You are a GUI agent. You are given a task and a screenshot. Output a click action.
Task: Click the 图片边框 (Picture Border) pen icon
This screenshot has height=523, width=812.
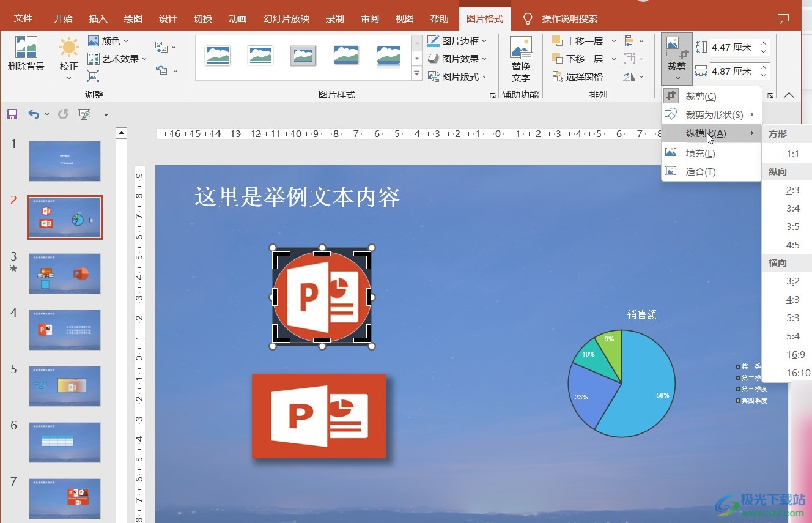click(434, 41)
